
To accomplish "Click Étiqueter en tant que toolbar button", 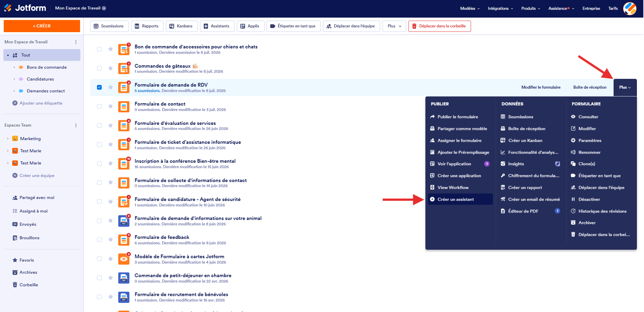I will click(x=293, y=26).
